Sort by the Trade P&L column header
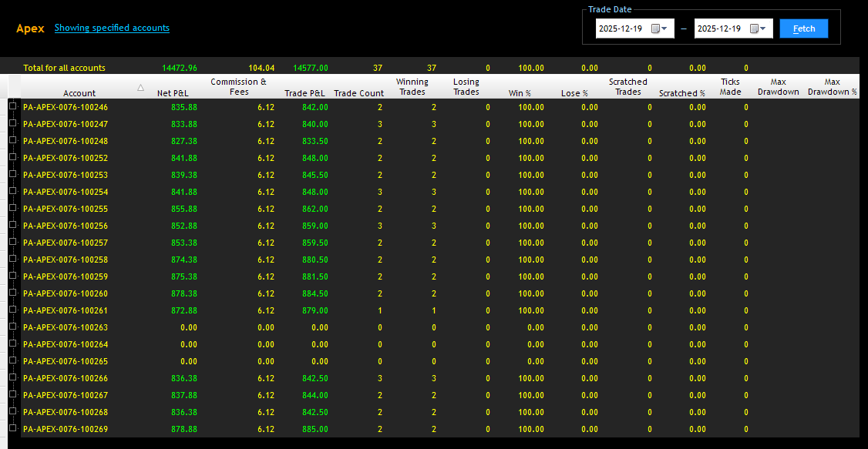Image resolution: width=868 pixels, height=449 pixels. coord(304,93)
